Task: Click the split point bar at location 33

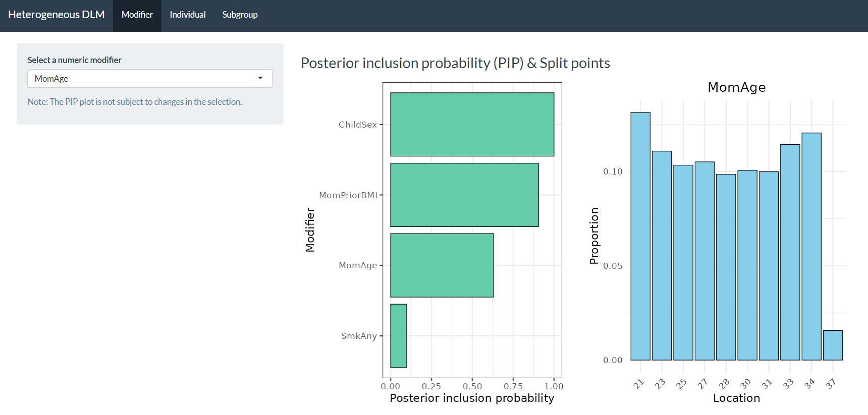Action: pos(790,252)
